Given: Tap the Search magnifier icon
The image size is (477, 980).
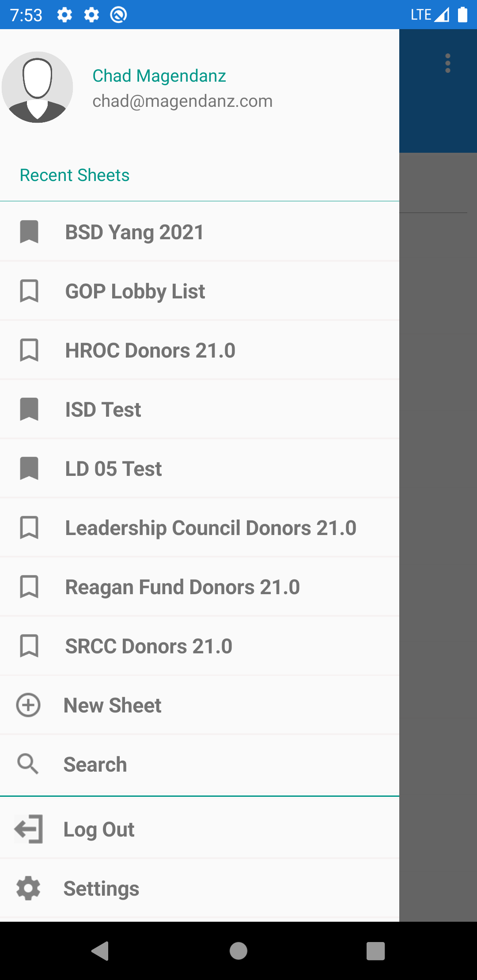Looking at the screenshot, I should (28, 764).
